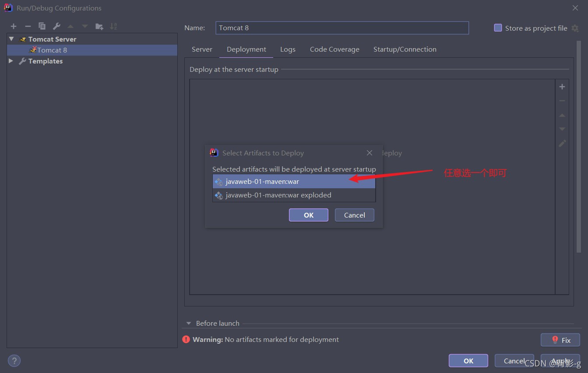Click Cancel in Run/Debug Configurations window
Screen dimensions: 588x373
[x=514, y=361]
